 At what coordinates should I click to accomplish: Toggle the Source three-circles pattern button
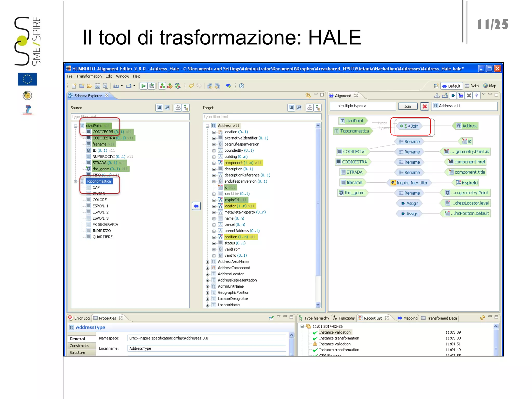point(178,108)
